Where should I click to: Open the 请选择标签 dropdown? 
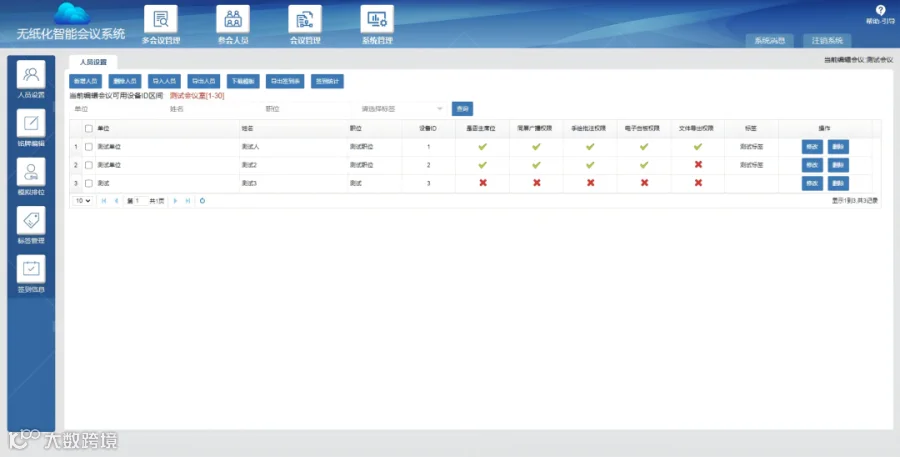402,109
